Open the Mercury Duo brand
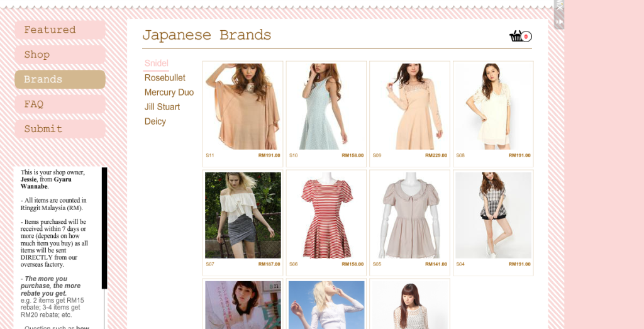This screenshot has height=329, width=644. coord(169,92)
